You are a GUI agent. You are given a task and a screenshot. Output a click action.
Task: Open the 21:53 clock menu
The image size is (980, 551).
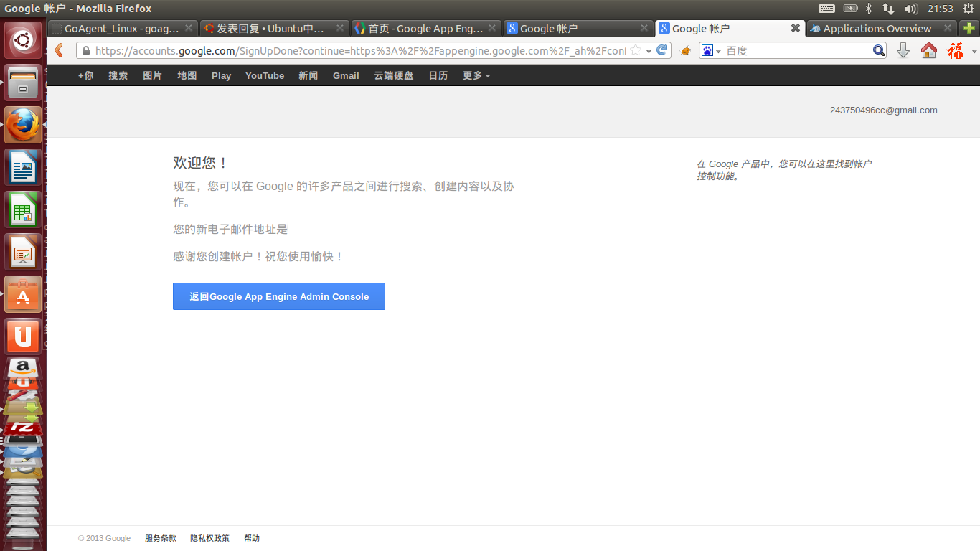tap(940, 9)
